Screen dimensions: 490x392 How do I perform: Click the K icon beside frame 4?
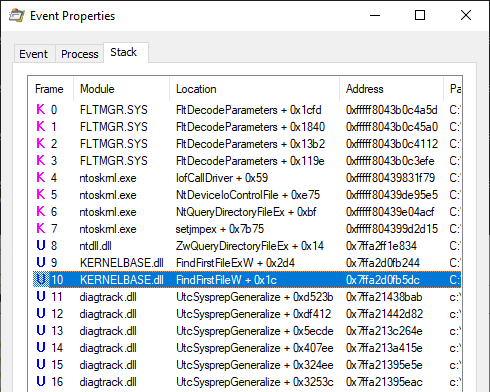tap(41, 177)
